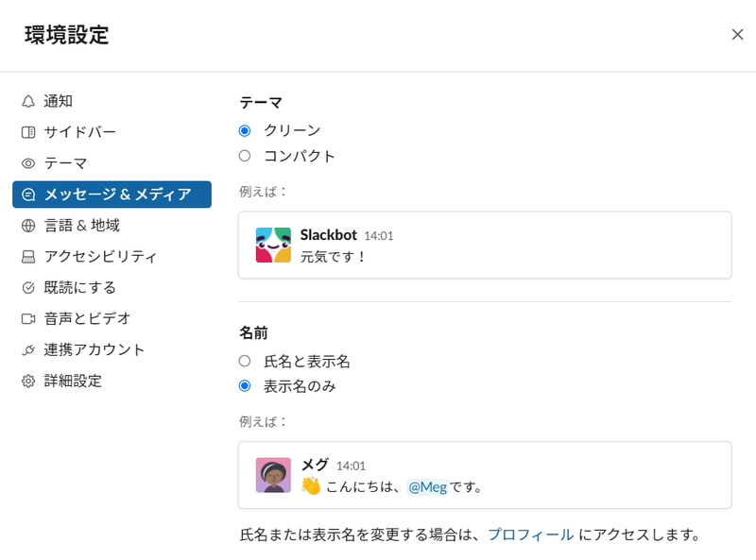Click the sidebar layout icon beside サイドバー
This screenshot has height=560, width=756.
pos(28,132)
